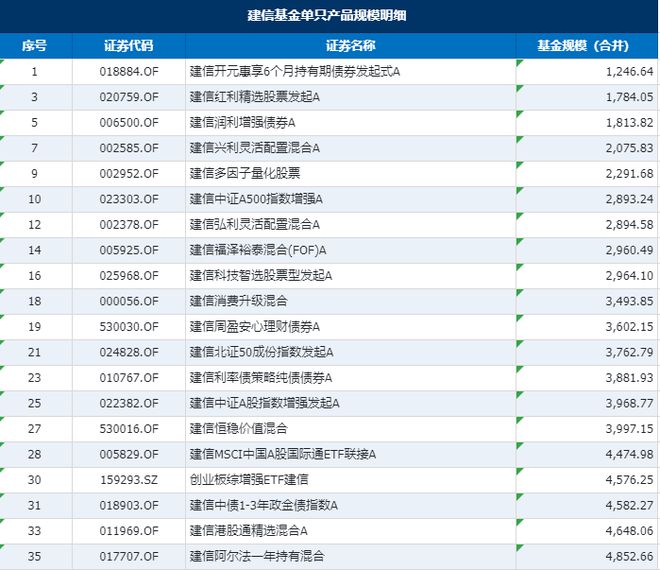Select fund 建信北证50成份指数发起A
The width and height of the screenshot is (660, 570).
coord(261,352)
